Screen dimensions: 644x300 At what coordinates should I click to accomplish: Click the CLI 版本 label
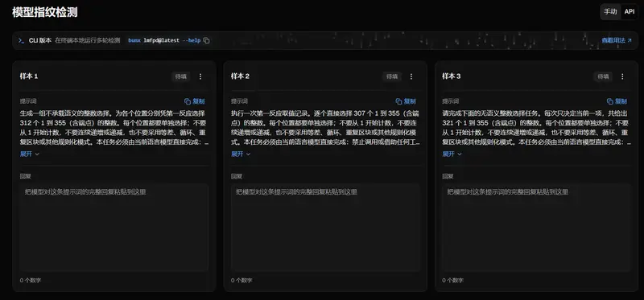[x=39, y=41]
